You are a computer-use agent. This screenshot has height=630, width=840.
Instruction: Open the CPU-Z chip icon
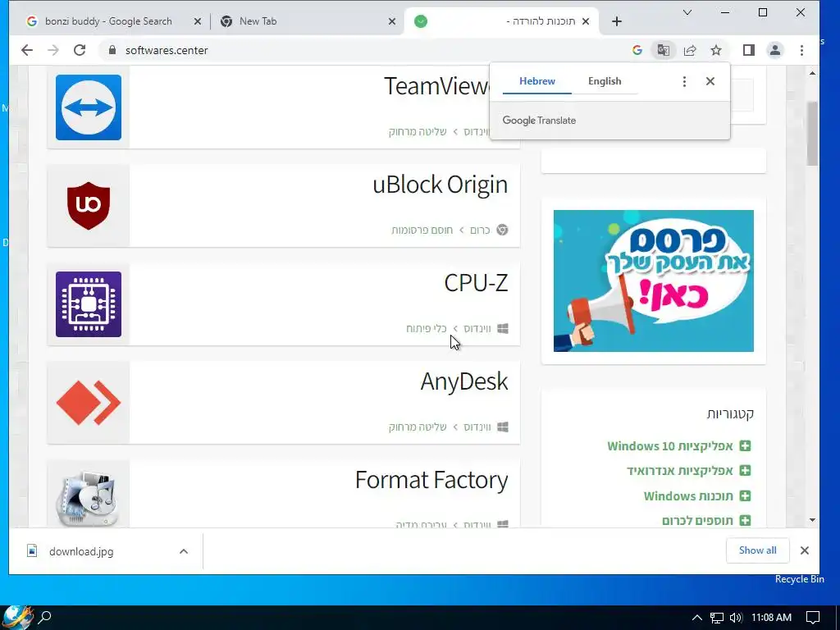(89, 304)
